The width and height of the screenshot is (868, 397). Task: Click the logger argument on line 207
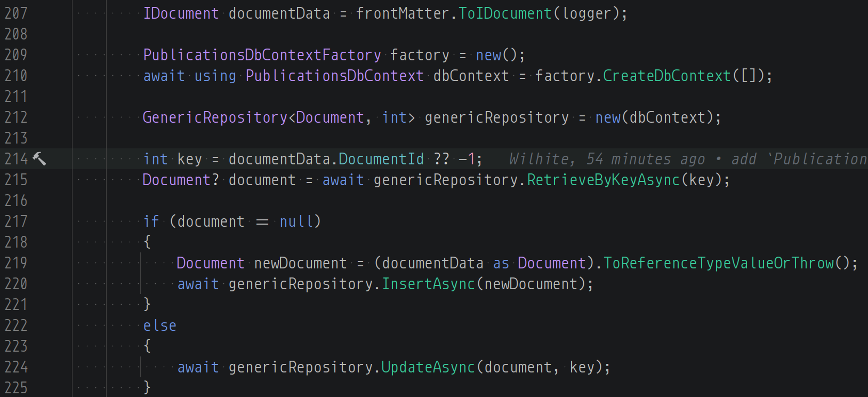[x=586, y=13]
